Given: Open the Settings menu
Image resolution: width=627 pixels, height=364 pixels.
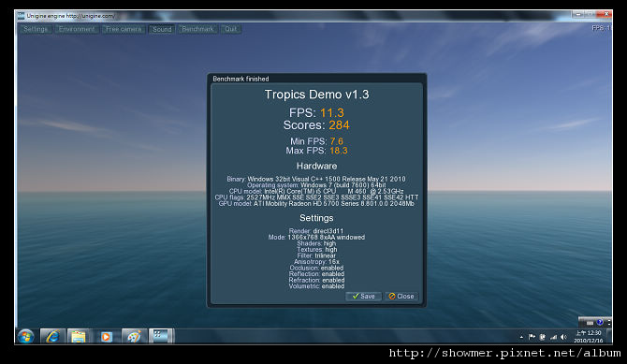Looking at the screenshot, I should [36, 29].
